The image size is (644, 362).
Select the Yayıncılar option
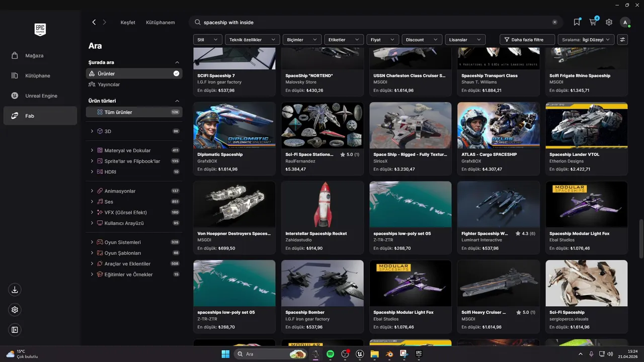[x=134, y=84]
